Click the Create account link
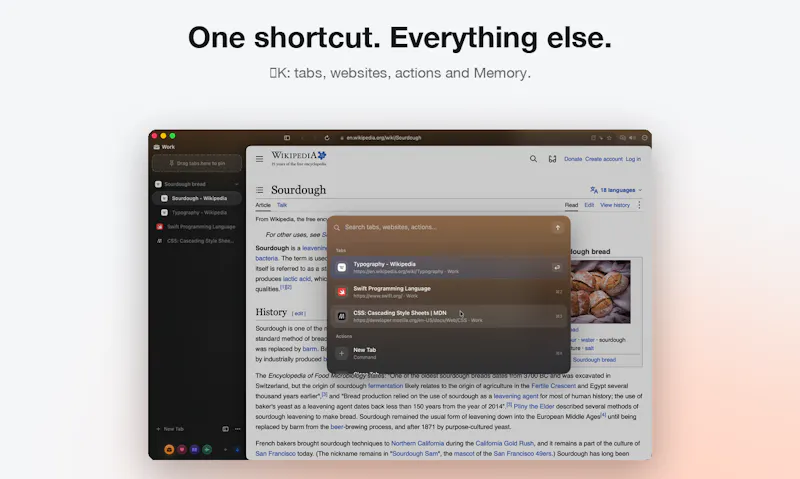The image size is (800, 479). [604, 159]
